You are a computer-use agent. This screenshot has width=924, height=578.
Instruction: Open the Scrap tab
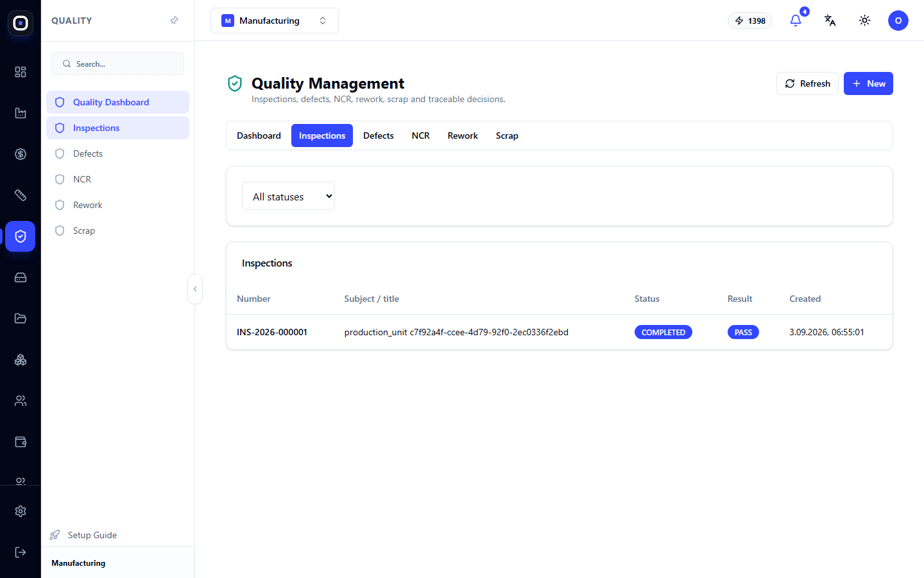507,136
